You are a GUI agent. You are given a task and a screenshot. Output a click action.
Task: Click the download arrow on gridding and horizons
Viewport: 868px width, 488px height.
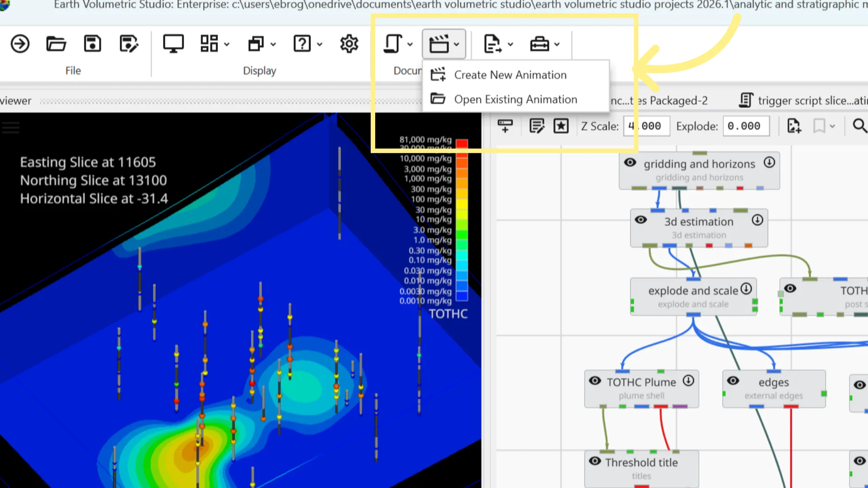pyautogui.click(x=769, y=162)
